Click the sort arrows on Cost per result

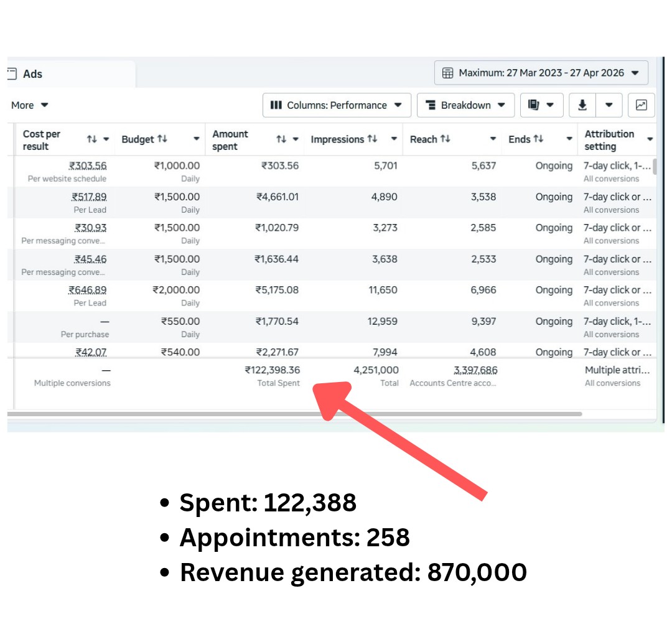click(x=92, y=139)
